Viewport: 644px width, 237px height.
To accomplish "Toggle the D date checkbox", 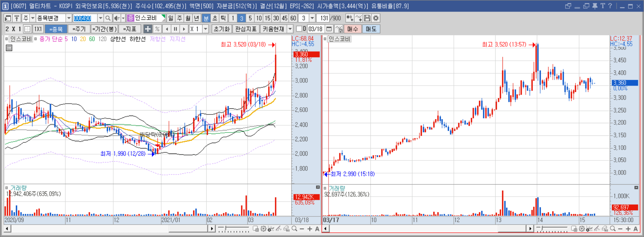I will tap(299, 29).
